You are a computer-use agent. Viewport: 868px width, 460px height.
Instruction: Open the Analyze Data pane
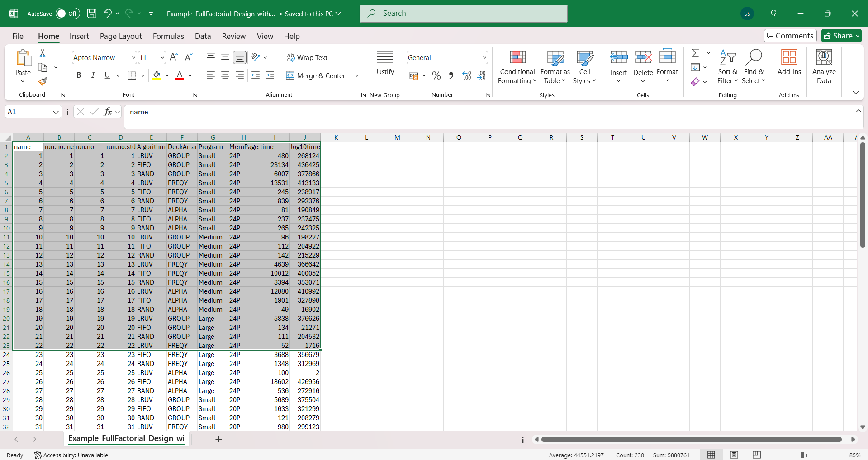[x=823, y=66]
